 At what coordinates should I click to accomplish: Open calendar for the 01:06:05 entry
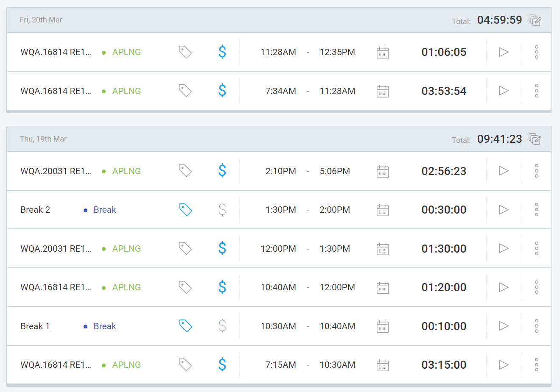pyautogui.click(x=383, y=53)
